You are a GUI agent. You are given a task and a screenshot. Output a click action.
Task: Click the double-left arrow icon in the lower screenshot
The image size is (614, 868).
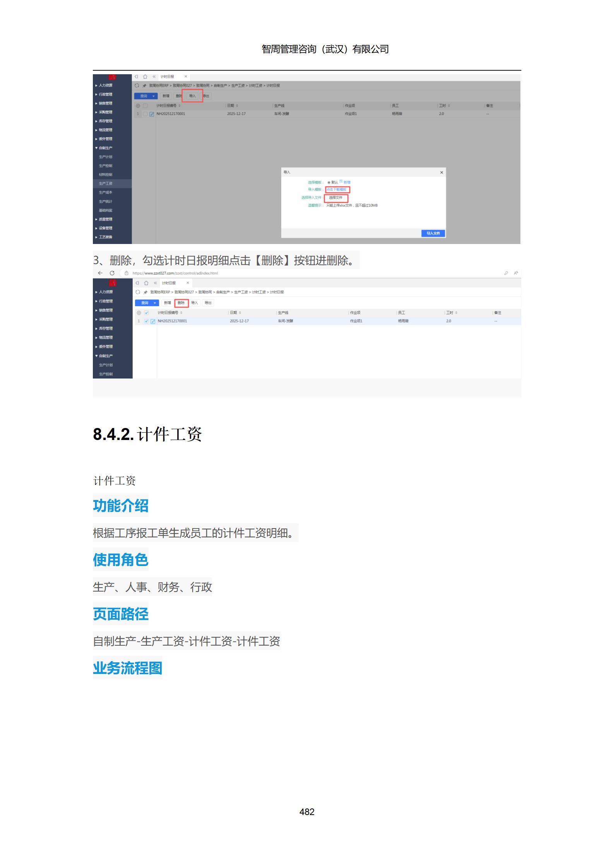pyautogui.click(x=155, y=283)
